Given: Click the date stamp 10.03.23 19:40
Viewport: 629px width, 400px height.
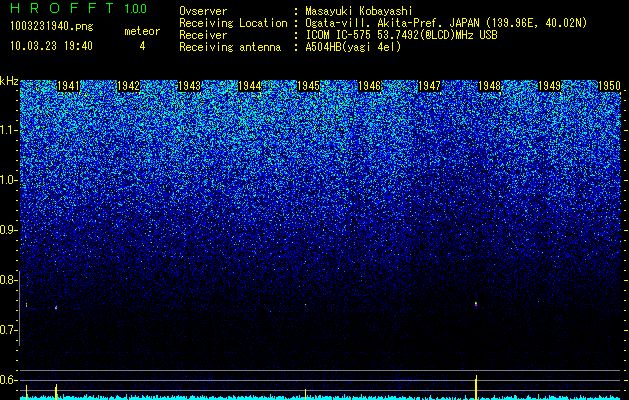Looking at the screenshot, I should (x=51, y=46).
